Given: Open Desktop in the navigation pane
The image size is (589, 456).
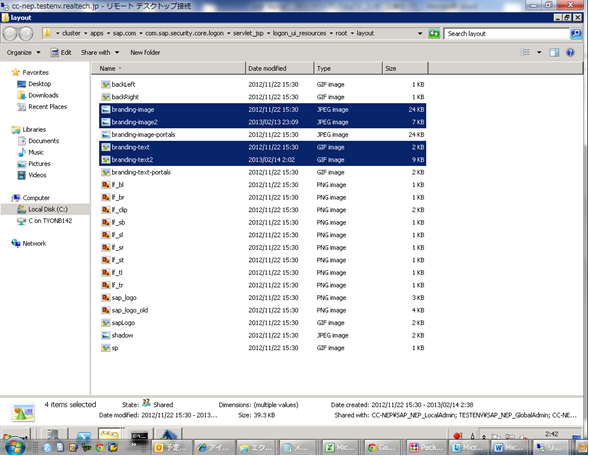Looking at the screenshot, I should pos(39,84).
